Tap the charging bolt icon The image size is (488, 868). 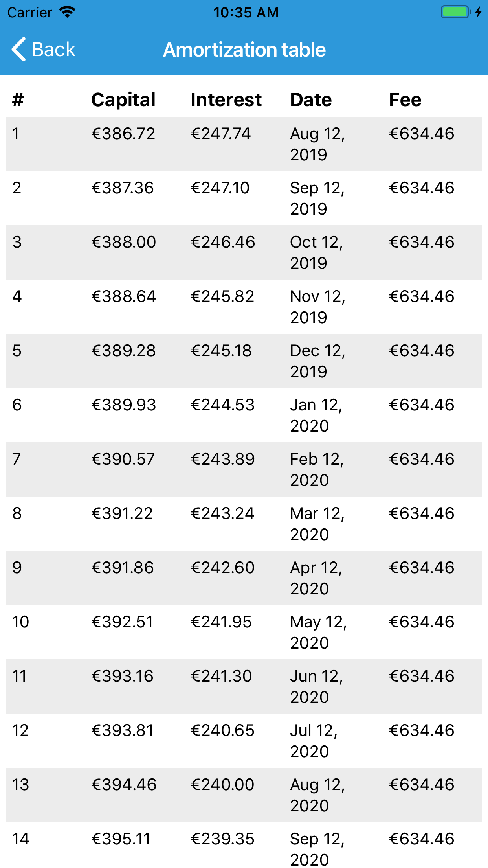pyautogui.click(x=478, y=12)
